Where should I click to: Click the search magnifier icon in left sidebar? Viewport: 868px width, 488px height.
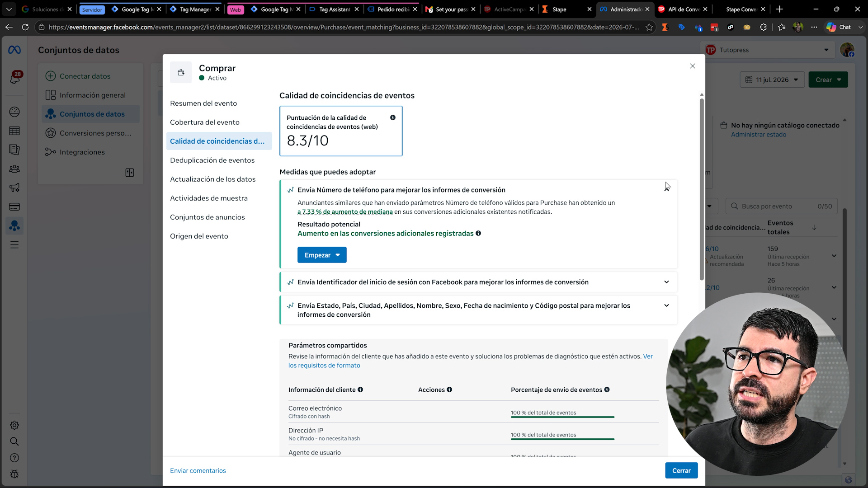pos(14,441)
